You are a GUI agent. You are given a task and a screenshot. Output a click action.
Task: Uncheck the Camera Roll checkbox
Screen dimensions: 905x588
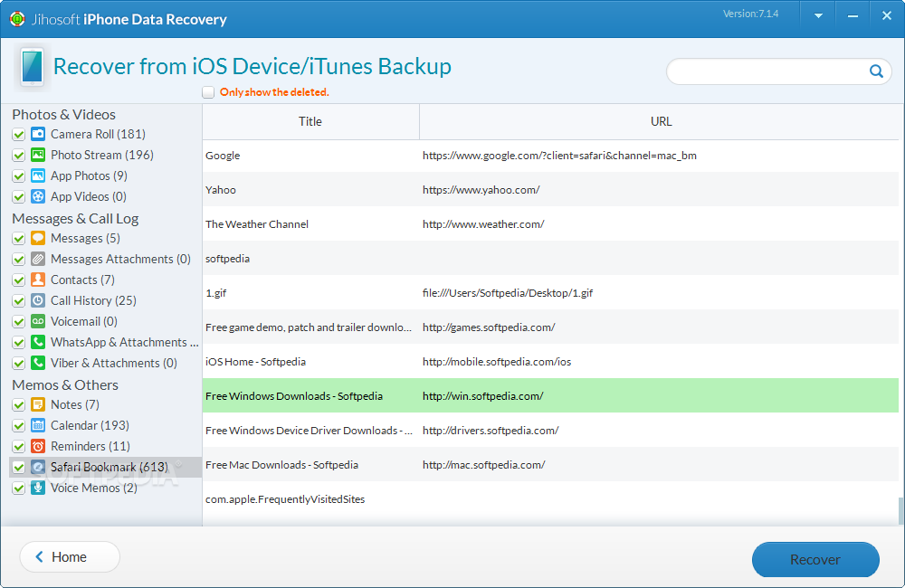click(18, 135)
